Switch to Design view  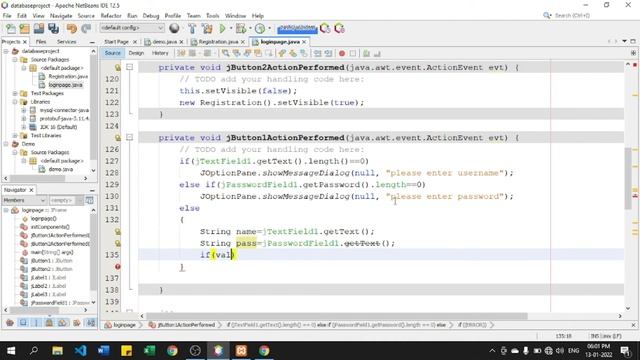[136, 53]
